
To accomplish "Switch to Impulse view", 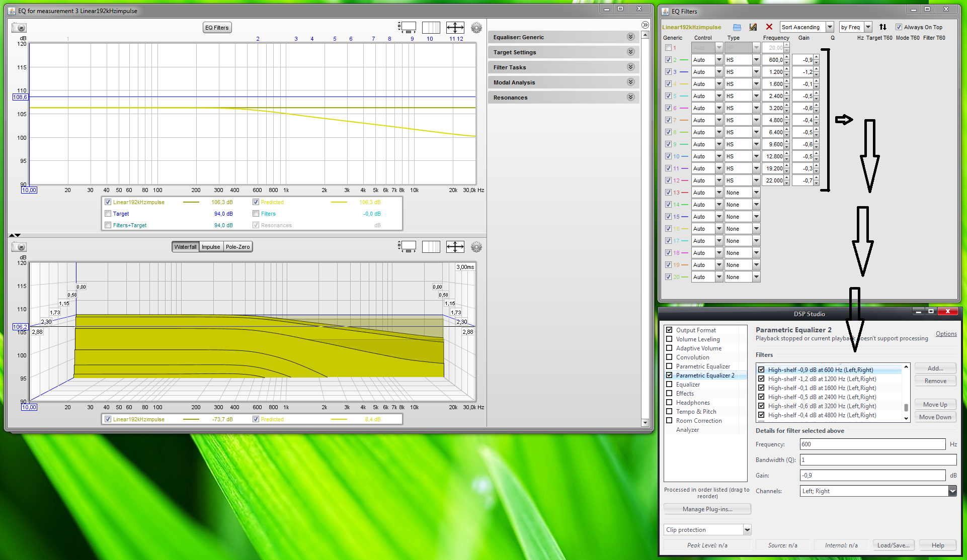I will pos(211,247).
